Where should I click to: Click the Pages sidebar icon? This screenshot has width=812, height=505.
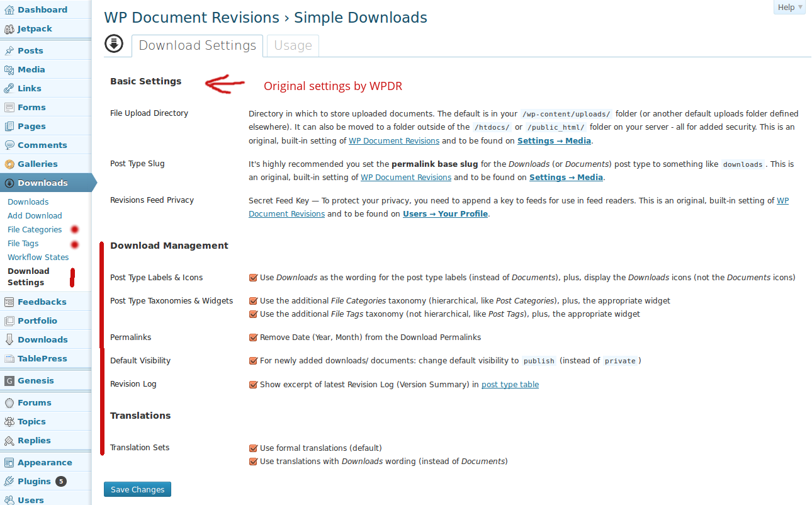[x=9, y=127]
